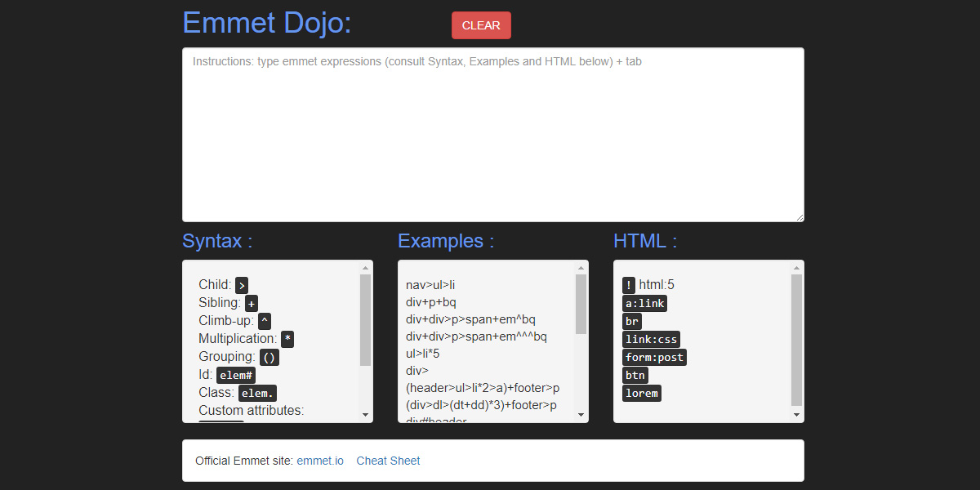
Task: Click the "lorem" badge
Action: 642,393
